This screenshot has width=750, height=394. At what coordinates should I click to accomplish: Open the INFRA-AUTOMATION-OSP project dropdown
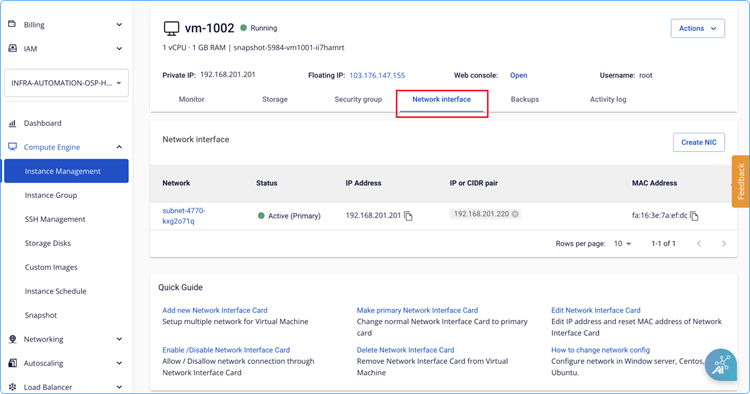pyautogui.click(x=66, y=83)
